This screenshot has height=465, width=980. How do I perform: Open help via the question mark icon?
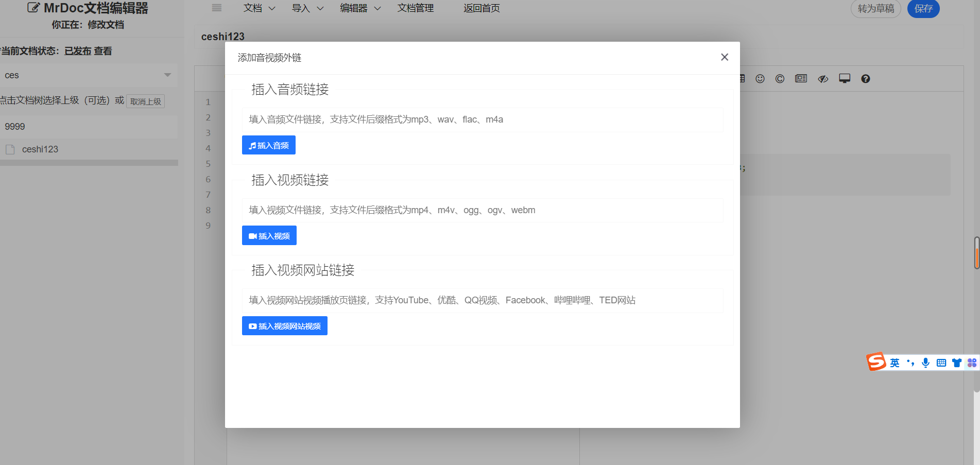[866, 79]
